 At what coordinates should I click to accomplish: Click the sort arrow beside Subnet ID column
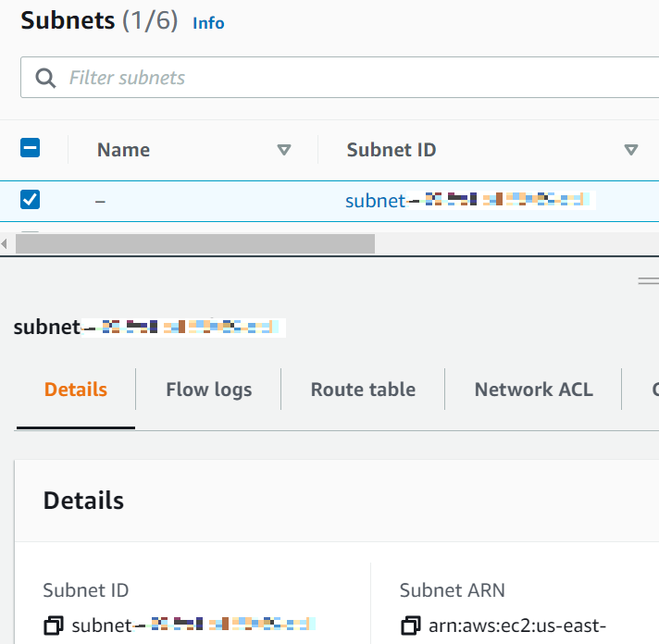click(631, 150)
